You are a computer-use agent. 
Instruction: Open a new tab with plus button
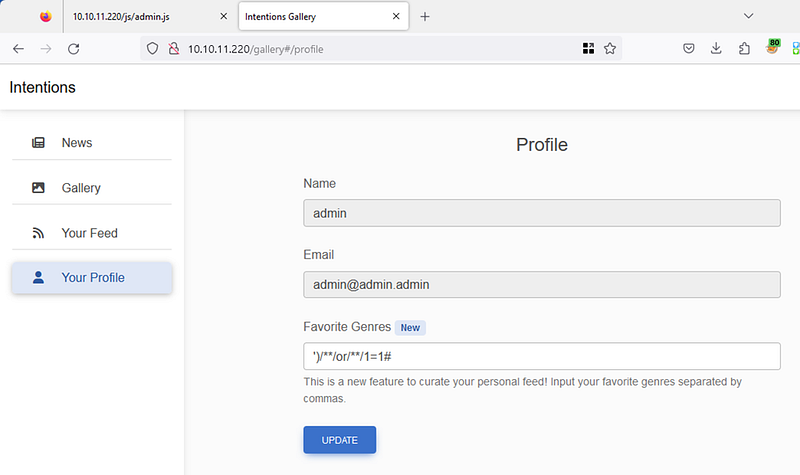click(424, 17)
